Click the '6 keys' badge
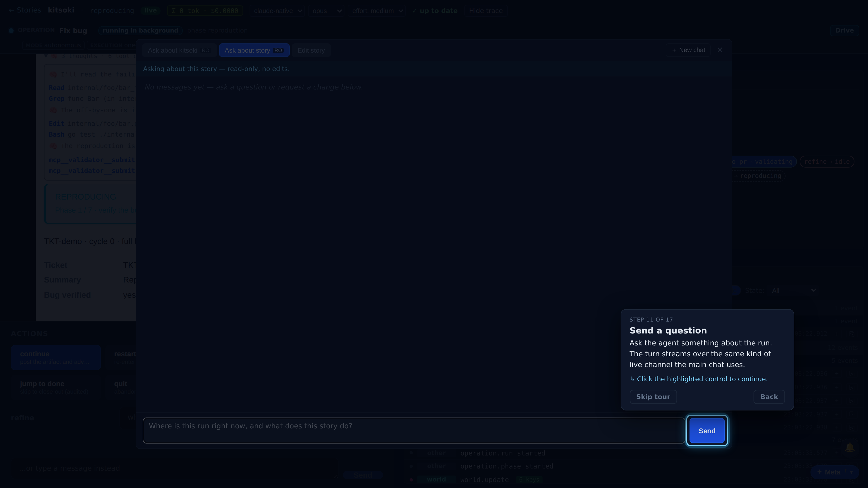The height and width of the screenshot is (488, 868). (529, 480)
